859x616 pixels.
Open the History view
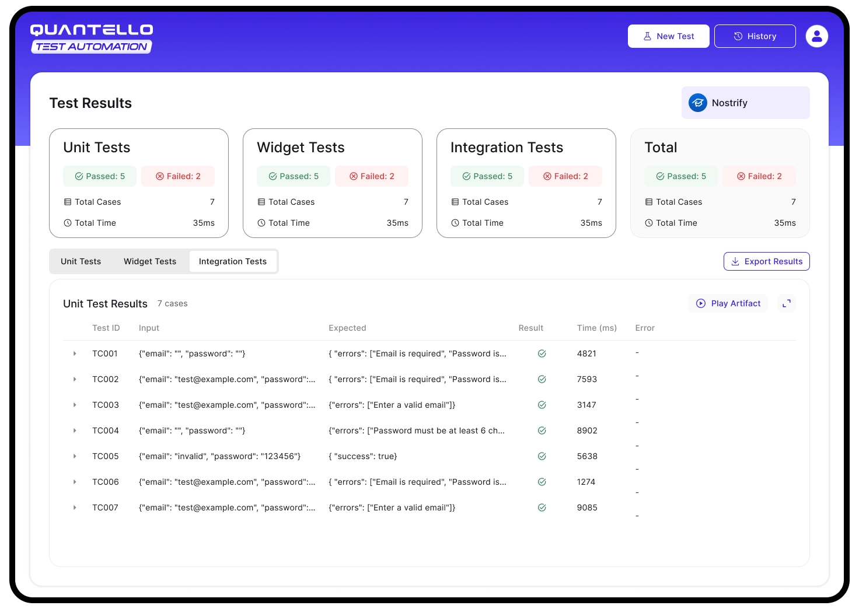tap(755, 36)
